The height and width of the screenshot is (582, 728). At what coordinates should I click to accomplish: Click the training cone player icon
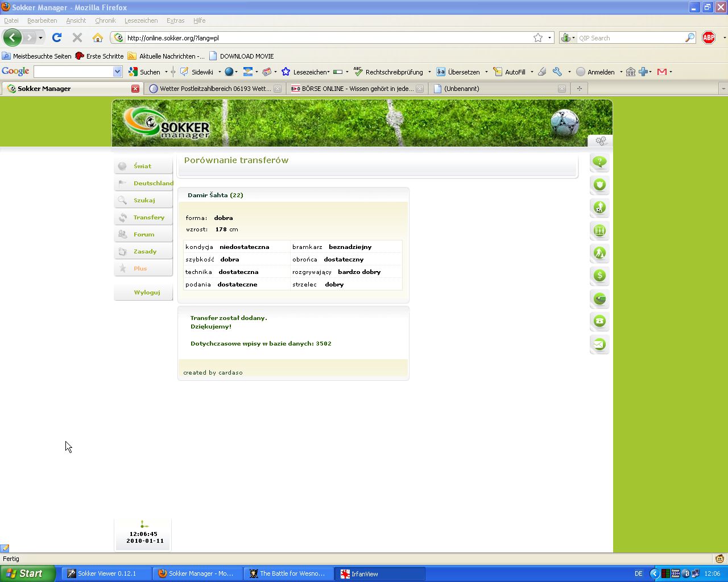click(x=599, y=253)
